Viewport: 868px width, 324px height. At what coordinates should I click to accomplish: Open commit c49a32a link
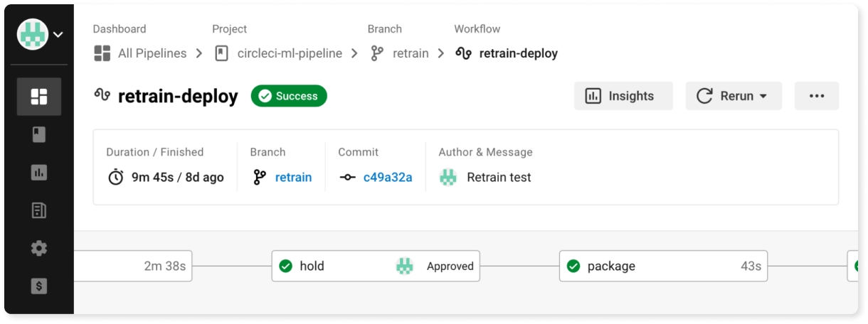(387, 178)
